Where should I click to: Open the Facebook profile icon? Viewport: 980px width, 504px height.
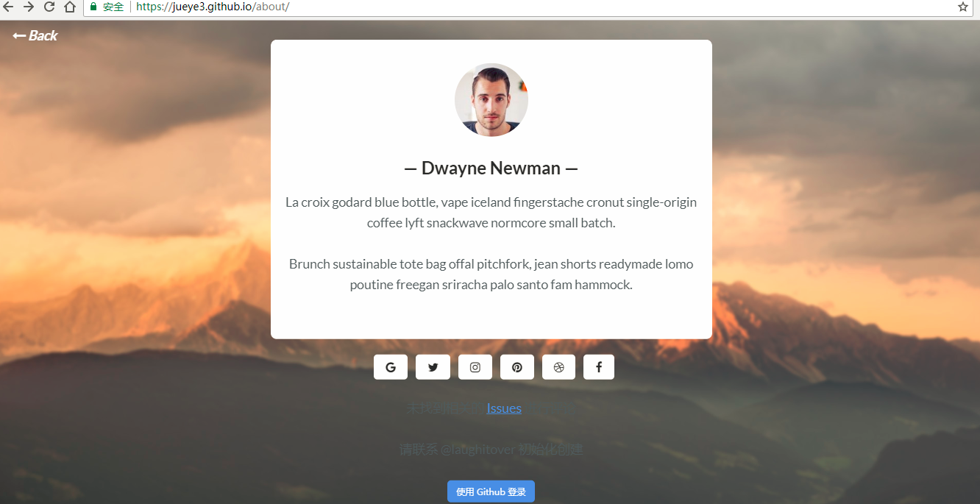(599, 367)
